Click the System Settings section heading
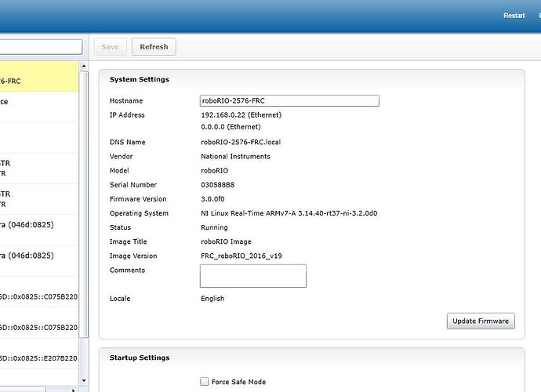This screenshot has height=392, width=541. pyautogui.click(x=140, y=79)
